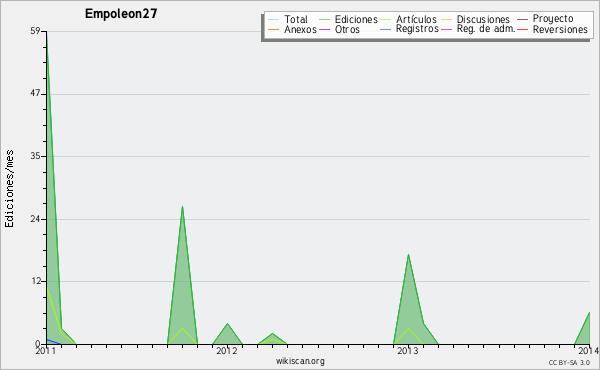Click the 12 y-axis value
600x370 pixels.
tap(35, 281)
